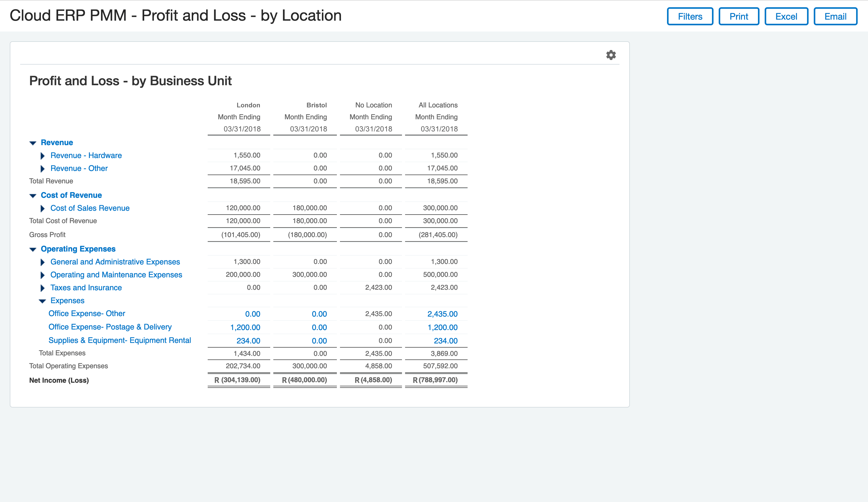
Task: Select London Revenue - Other 17,045.00
Action: click(x=245, y=168)
